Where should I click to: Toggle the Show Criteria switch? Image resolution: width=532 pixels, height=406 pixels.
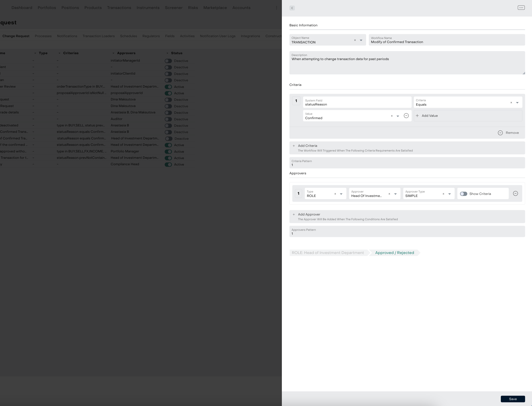pyautogui.click(x=463, y=194)
